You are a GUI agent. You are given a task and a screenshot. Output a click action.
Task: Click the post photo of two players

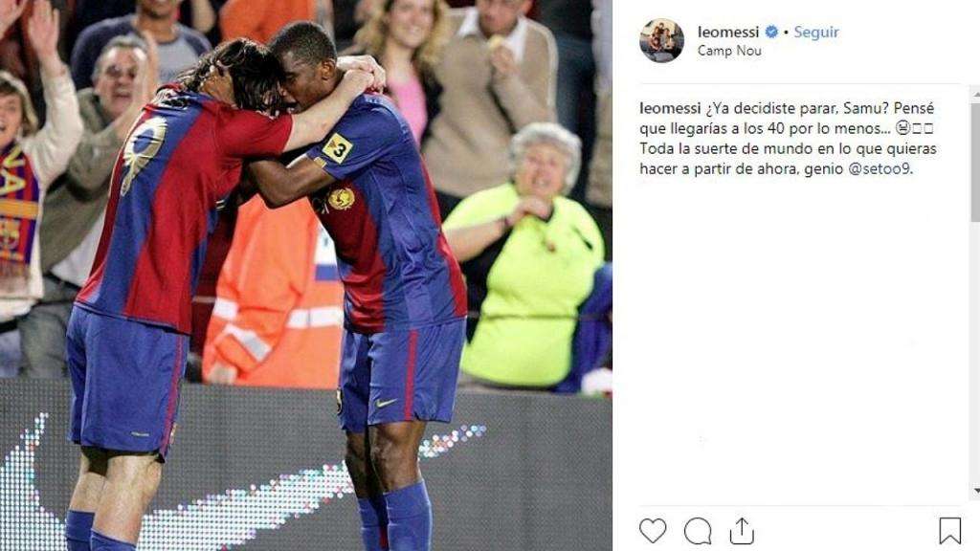[305, 275]
